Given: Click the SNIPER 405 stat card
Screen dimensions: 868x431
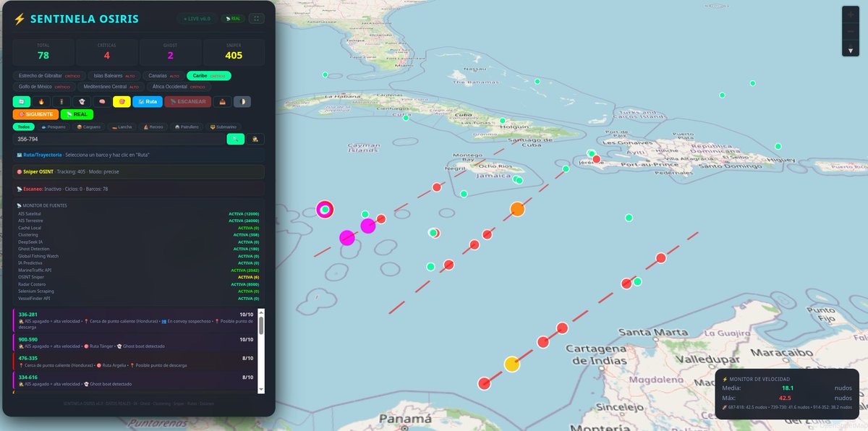Looking at the screenshot, I should click(234, 52).
